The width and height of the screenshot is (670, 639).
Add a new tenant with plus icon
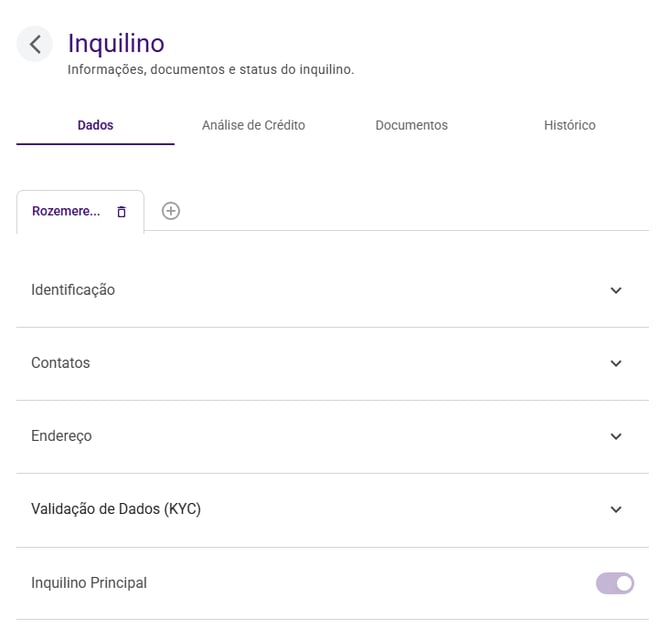point(171,211)
